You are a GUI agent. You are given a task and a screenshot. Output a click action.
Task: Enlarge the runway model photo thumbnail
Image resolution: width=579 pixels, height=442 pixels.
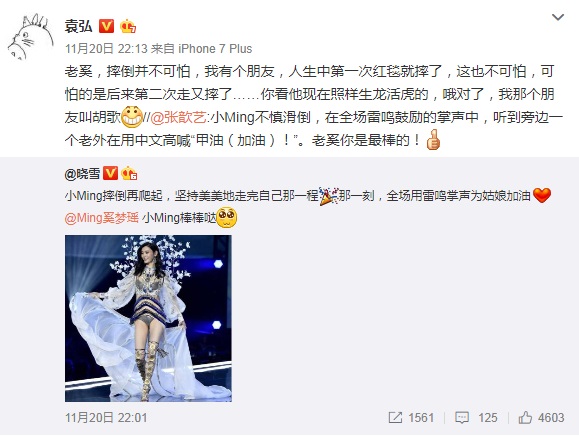tap(148, 318)
